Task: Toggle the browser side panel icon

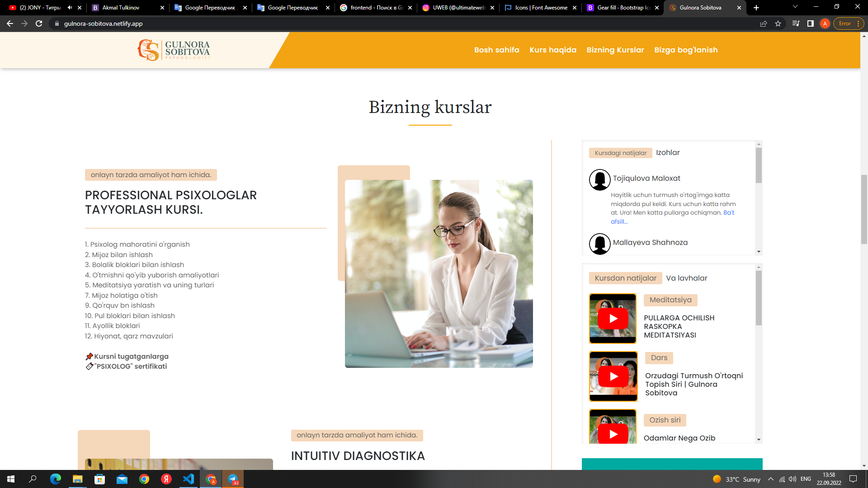Action: click(811, 23)
